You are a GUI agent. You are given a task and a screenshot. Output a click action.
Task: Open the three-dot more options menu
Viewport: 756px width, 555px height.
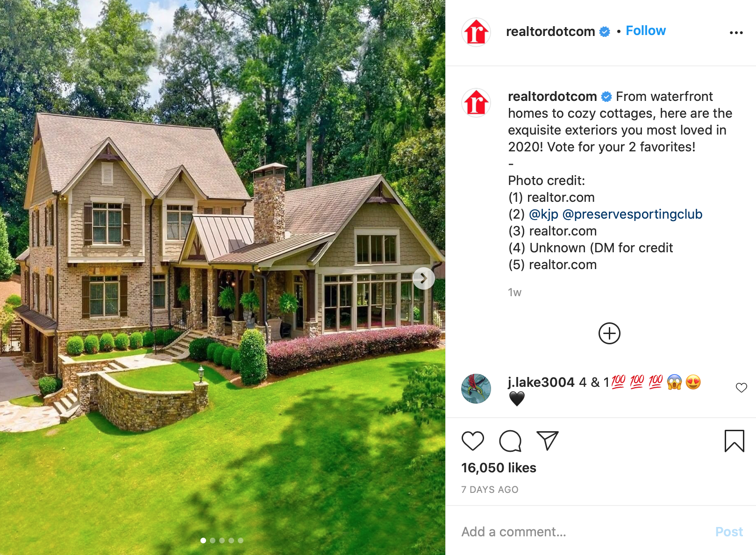(x=736, y=33)
